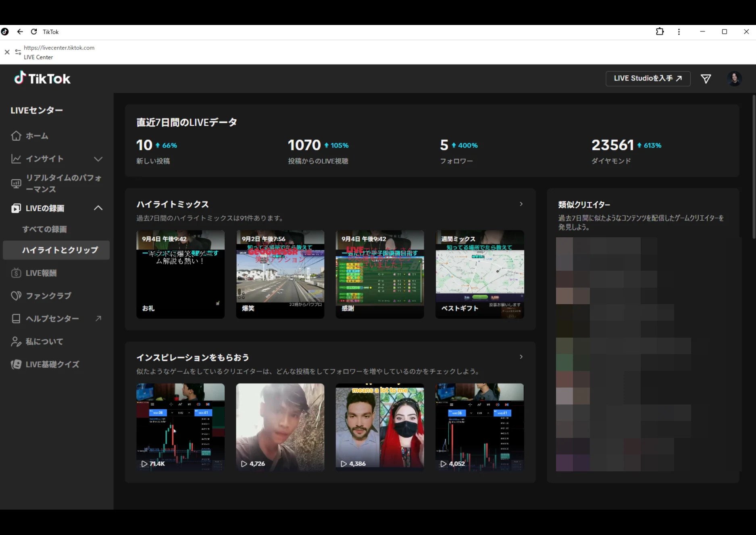Screen dimensions: 756x535
Task: Click the TikTok logo in the header
Action: 42,78
